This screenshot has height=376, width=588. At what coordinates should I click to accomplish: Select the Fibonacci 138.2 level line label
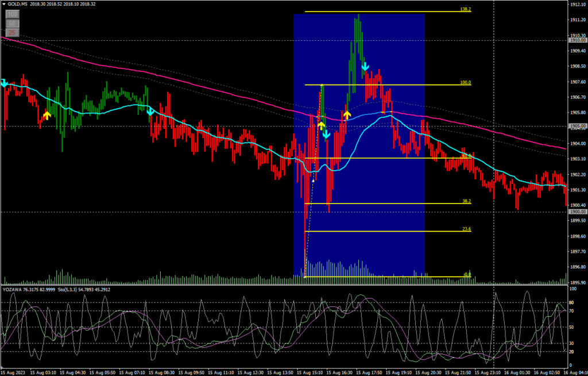click(x=466, y=10)
